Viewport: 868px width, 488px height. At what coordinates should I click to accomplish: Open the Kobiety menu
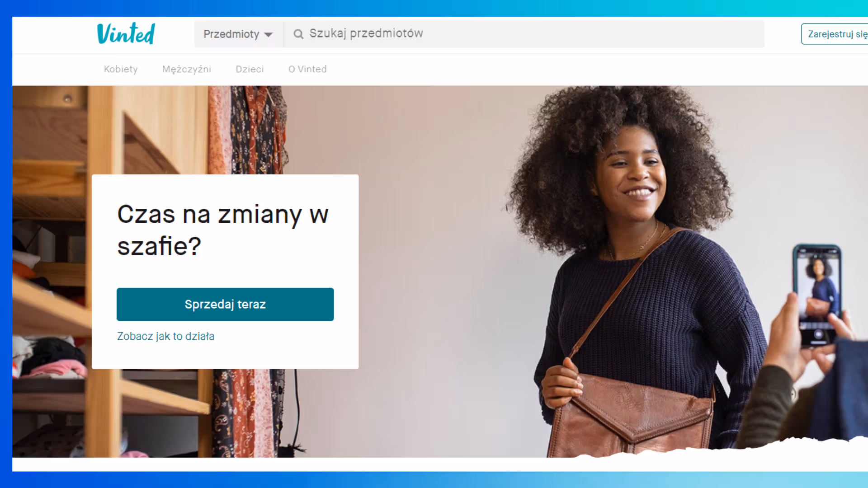pos(121,69)
